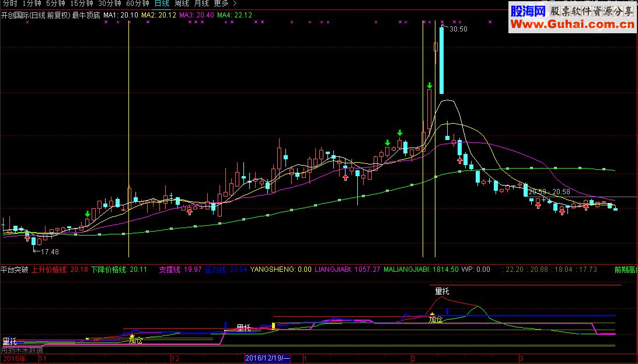The width and height of the screenshot is (638, 364).
Task: Click the 20.59 - 20.58 price label
Action: click(x=549, y=192)
